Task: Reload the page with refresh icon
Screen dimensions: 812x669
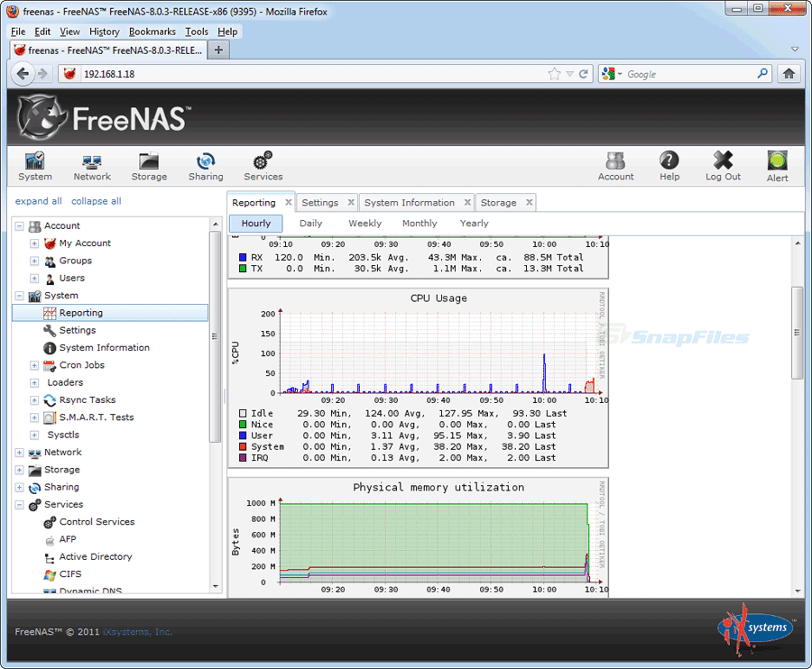Action: pyautogui.click(x=584, y=74)
